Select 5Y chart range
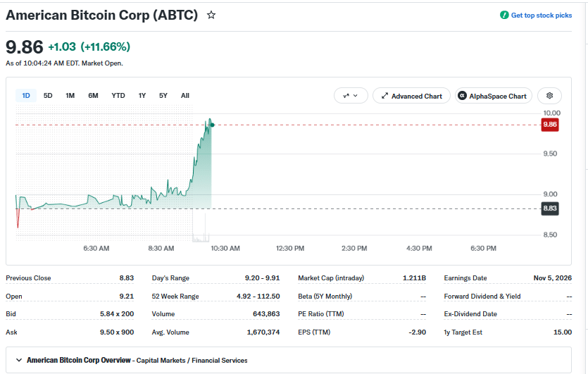588x374 pixels. point(163,96)
